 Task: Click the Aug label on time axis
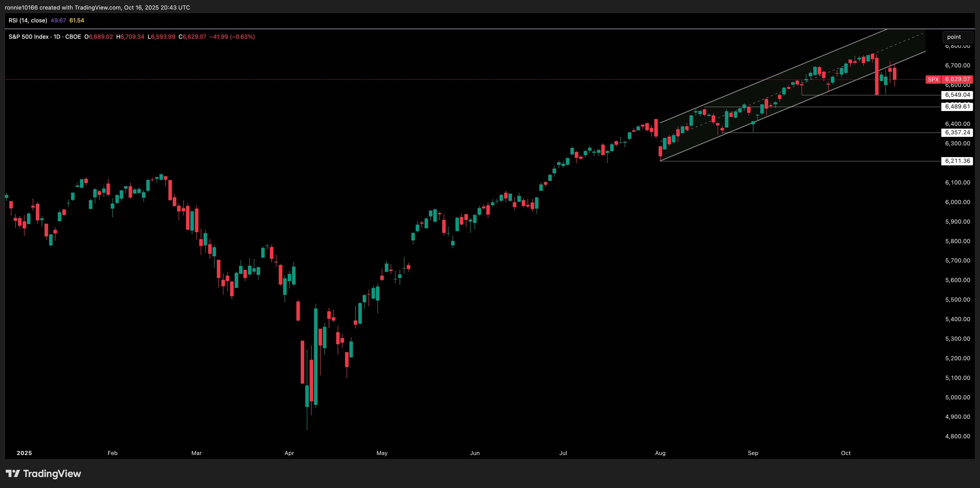click(660, 453)
